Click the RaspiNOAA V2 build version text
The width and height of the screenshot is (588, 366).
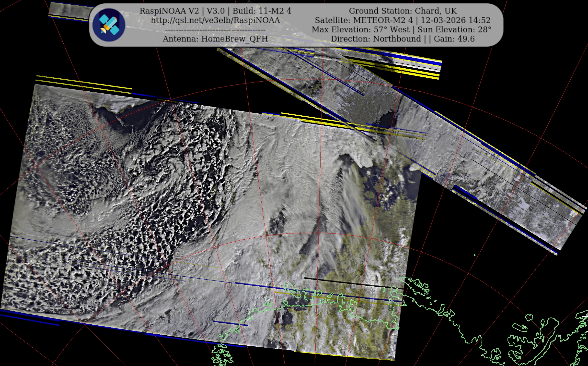pyautogui.click(x=215, y=11)
